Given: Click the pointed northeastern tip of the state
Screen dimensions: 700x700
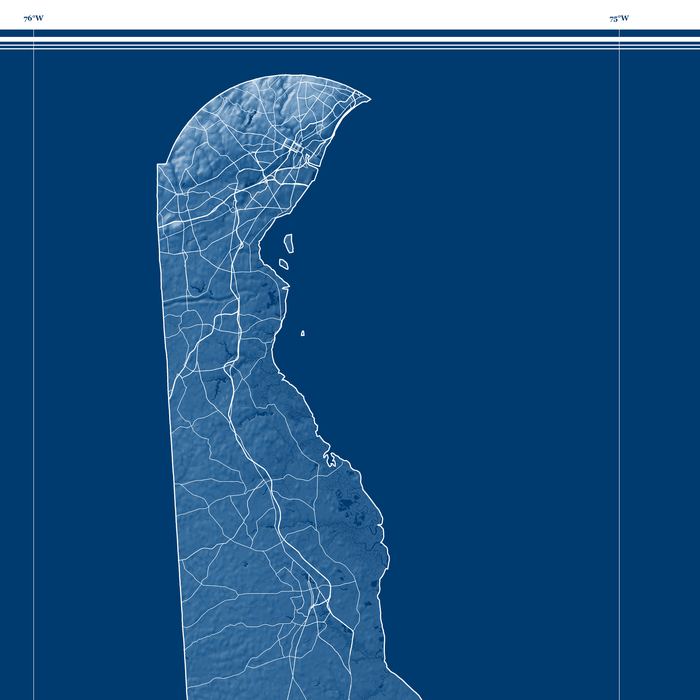Looking at the screenshot, I should [368, 99].
